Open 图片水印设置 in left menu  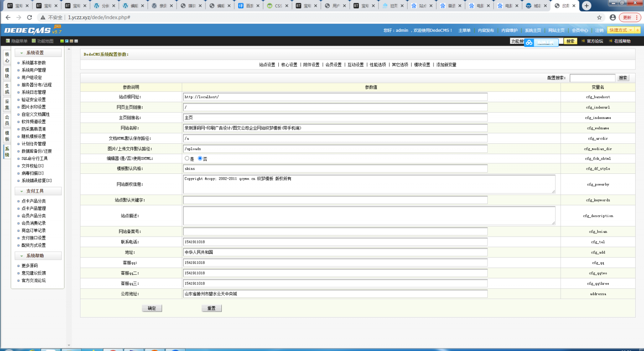(x=34, y=107)
